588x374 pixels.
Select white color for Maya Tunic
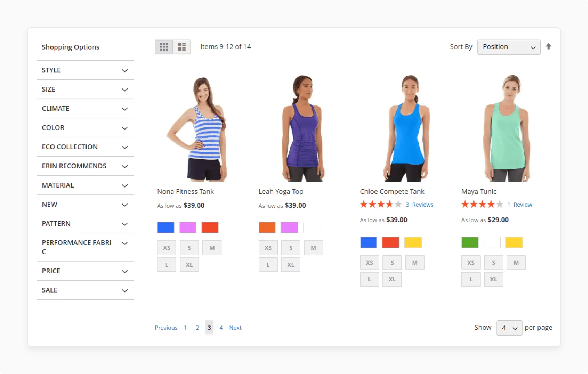[x=492, y=242]
